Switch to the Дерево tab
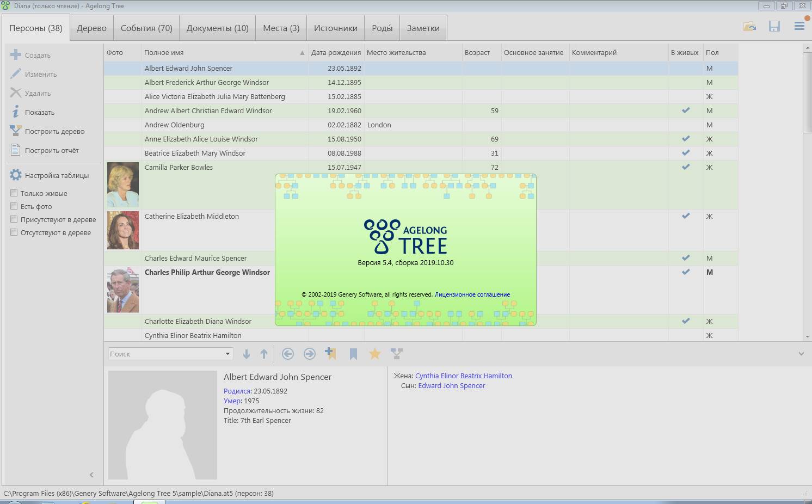This screenshot has width=812, height=504. [x=91, y=28]
